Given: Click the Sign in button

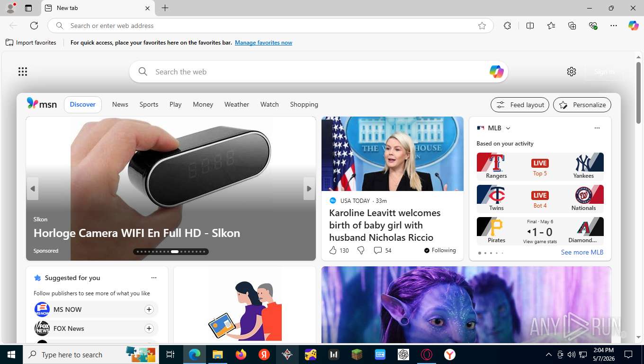Looking at the screenshot, I should pyautogui.click(x=604, y=72).
